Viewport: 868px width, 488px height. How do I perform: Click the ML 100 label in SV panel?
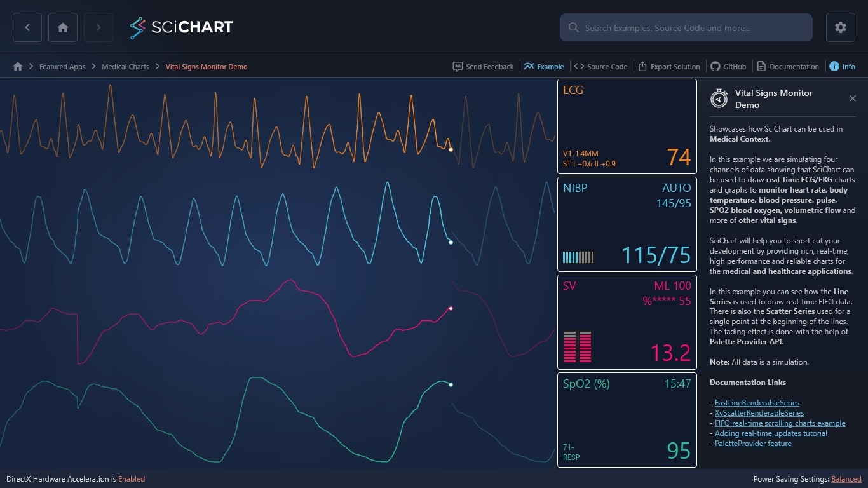pyautogui.click(x=672, y=286)
